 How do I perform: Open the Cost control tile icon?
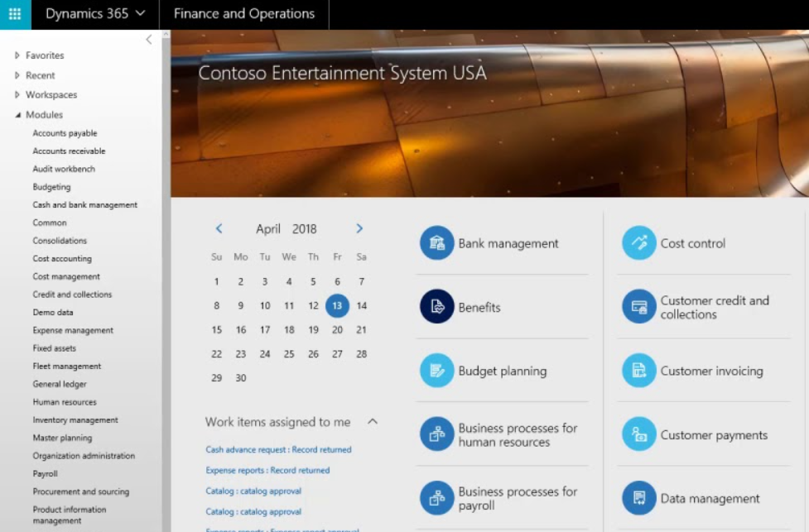[638, 242]
